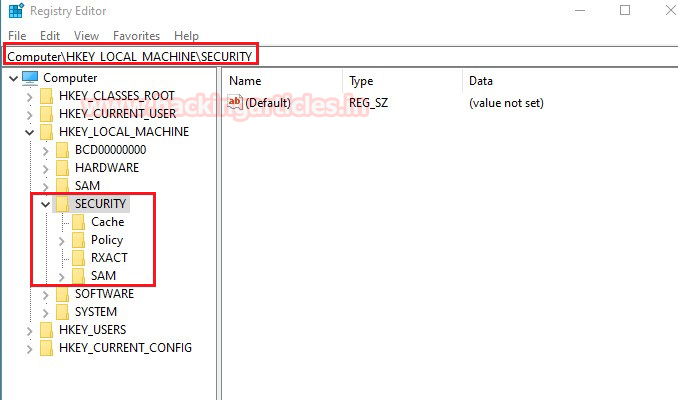Click the Registry Editor app icon

(16, 10)
